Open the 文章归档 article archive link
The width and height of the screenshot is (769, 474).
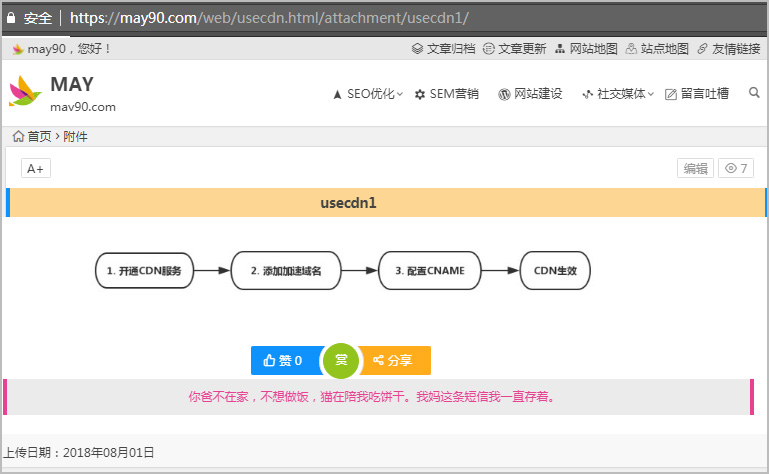point(444,48)
